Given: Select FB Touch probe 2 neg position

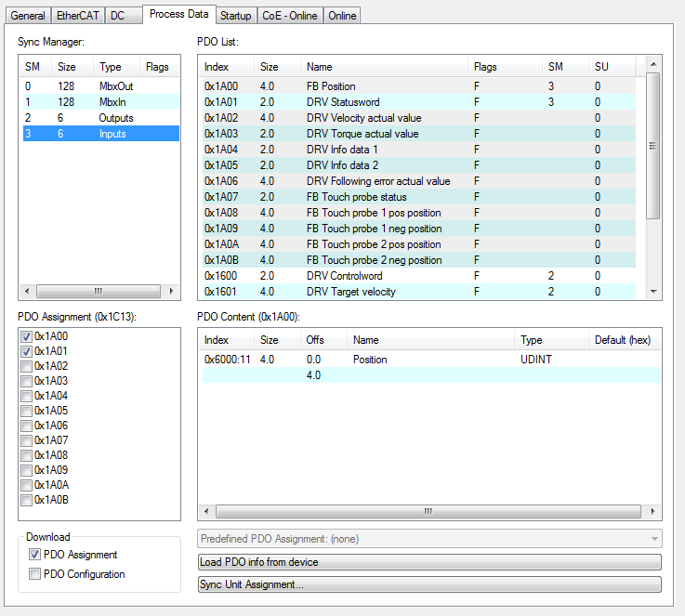Looking at the screenshot, I should point(419,260).
